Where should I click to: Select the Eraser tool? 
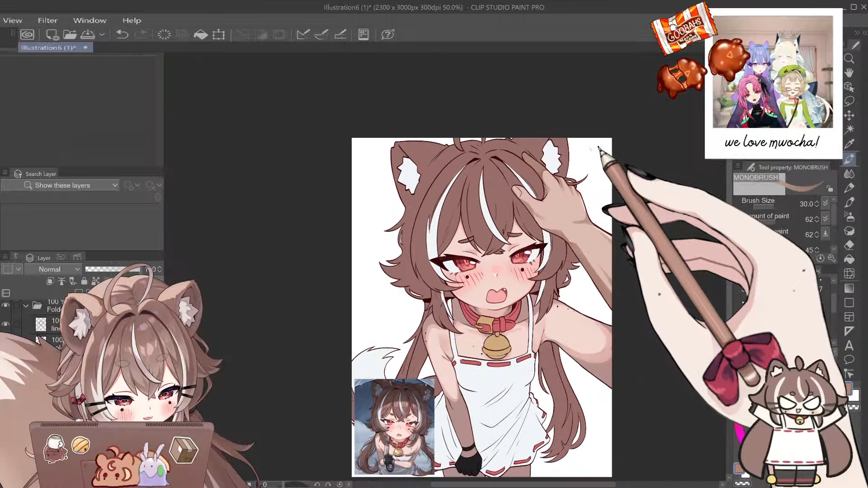click(x=849, y=245)
